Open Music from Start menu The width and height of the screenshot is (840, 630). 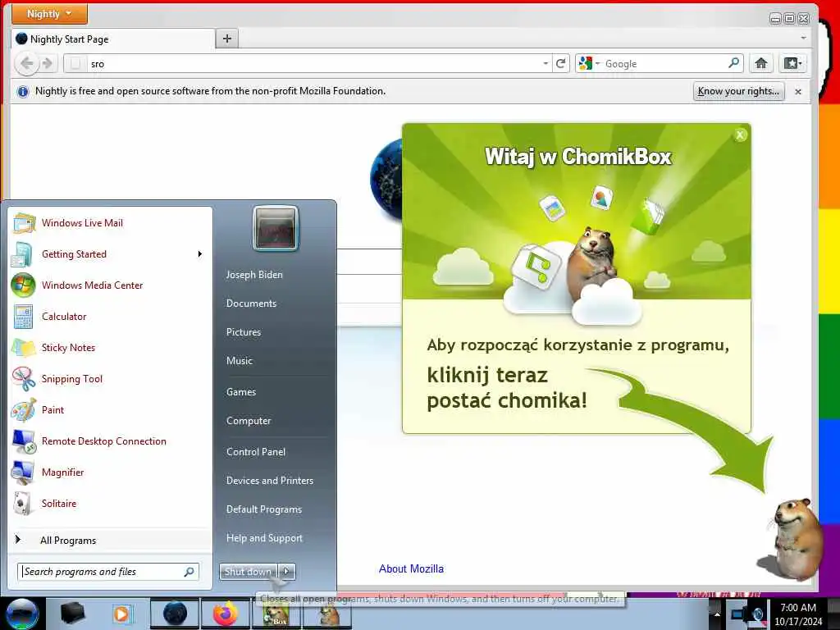coord(239,361)
